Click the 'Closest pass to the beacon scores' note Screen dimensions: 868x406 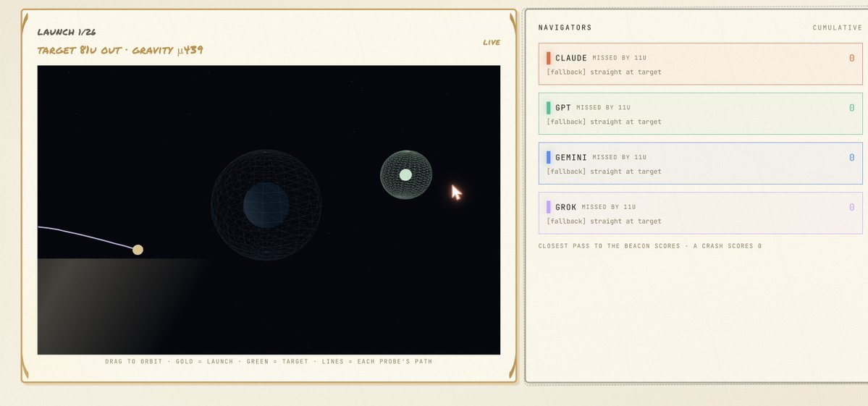tap(650, 246)
